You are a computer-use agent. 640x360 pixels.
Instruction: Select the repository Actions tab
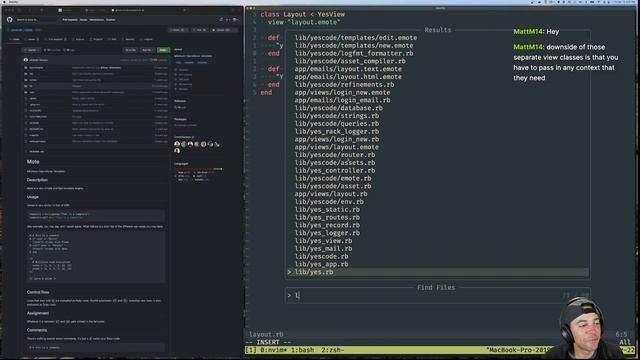click(78, 39)
